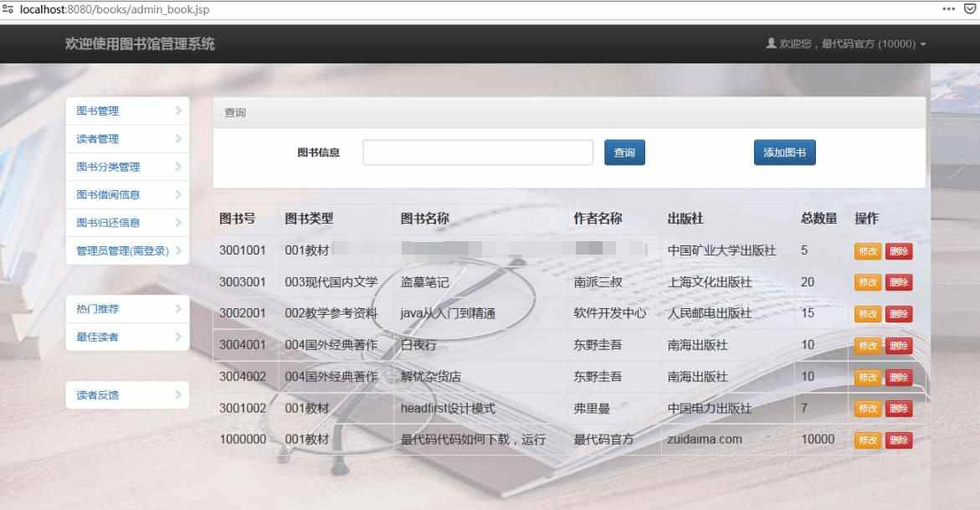Open the 读者管理 sidebar menu item
Screen dimensions: 980x510
point(127,139)
